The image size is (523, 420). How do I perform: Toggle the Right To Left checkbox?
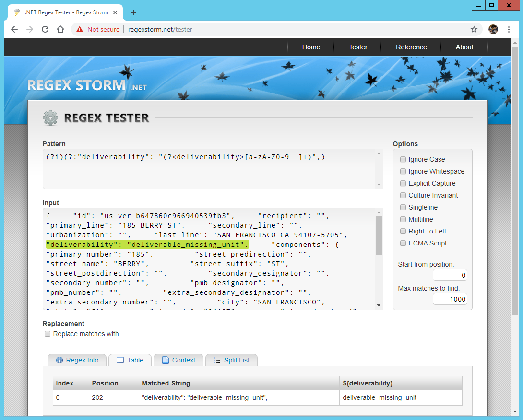403,231
